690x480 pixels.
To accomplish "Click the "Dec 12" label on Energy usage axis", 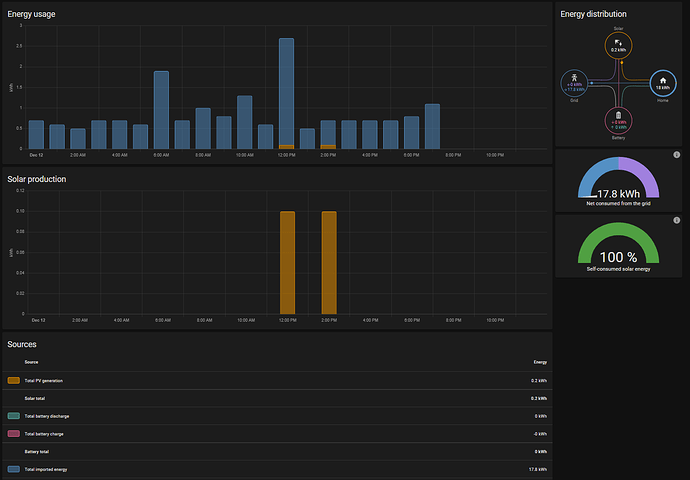I will (x=36, y=155).
